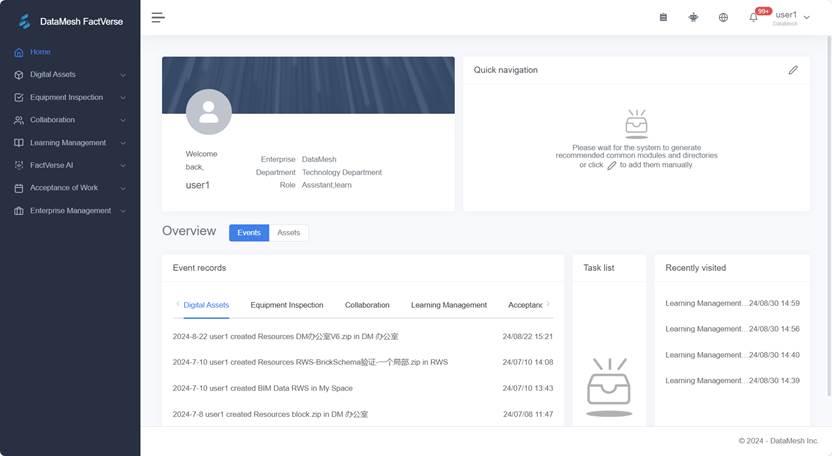Viewport: 832px width, 456px height.
Task: Click the robot assistant icon in header
Action: click(693, 17)
